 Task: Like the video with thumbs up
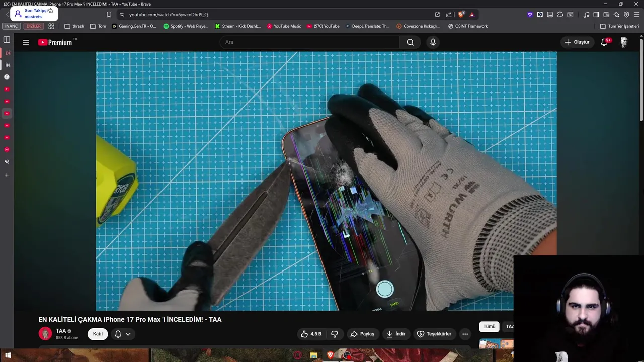[311, 334]
